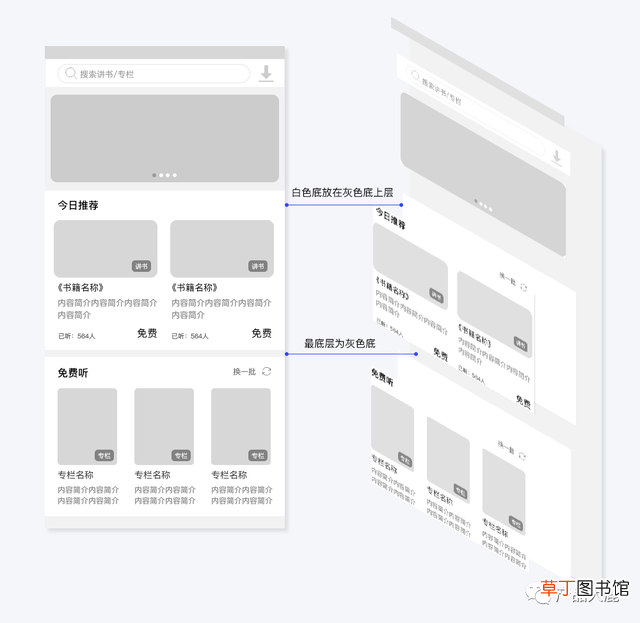The height and width of the screenshot is (623, 640).
Task: Tap the download icon beside search bar
Action: [x=266, y=73]
